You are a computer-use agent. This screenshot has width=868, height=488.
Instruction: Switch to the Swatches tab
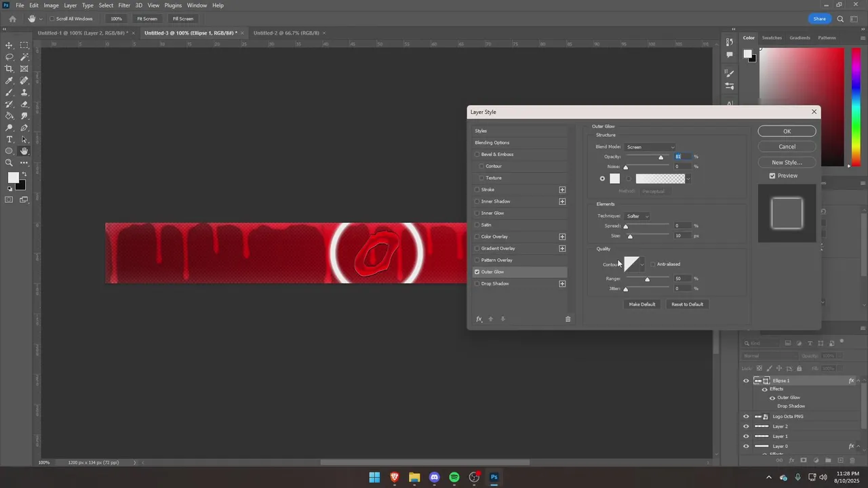(772, 38)
